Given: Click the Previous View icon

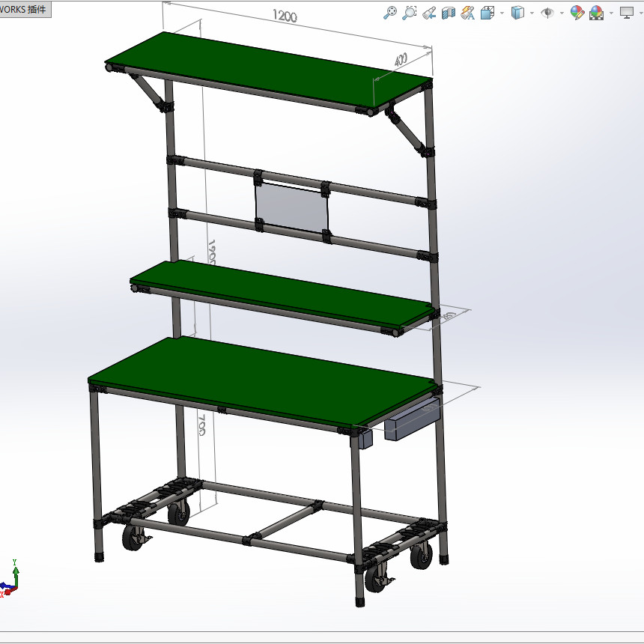Looking at the screenshot, I should click(429, 13).
